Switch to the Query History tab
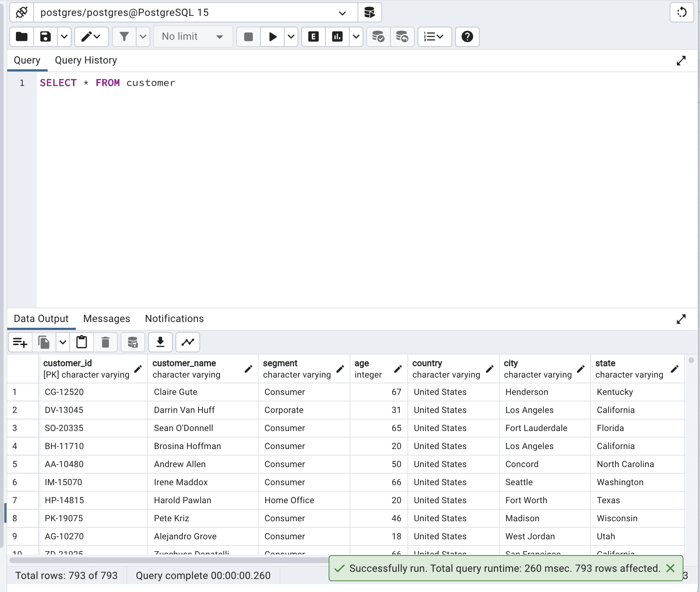 coord(86,60)
